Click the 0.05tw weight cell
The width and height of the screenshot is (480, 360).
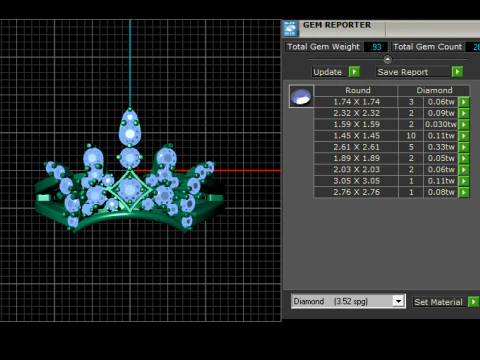coord(441,158)
